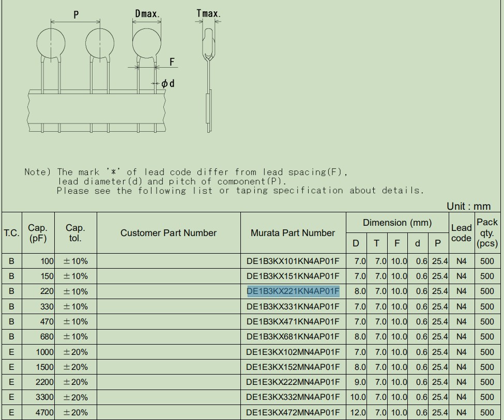Screen dimensions: 504x420
Task: Click the 'Tmax.' label in the diagram
Action: [209, 13]
